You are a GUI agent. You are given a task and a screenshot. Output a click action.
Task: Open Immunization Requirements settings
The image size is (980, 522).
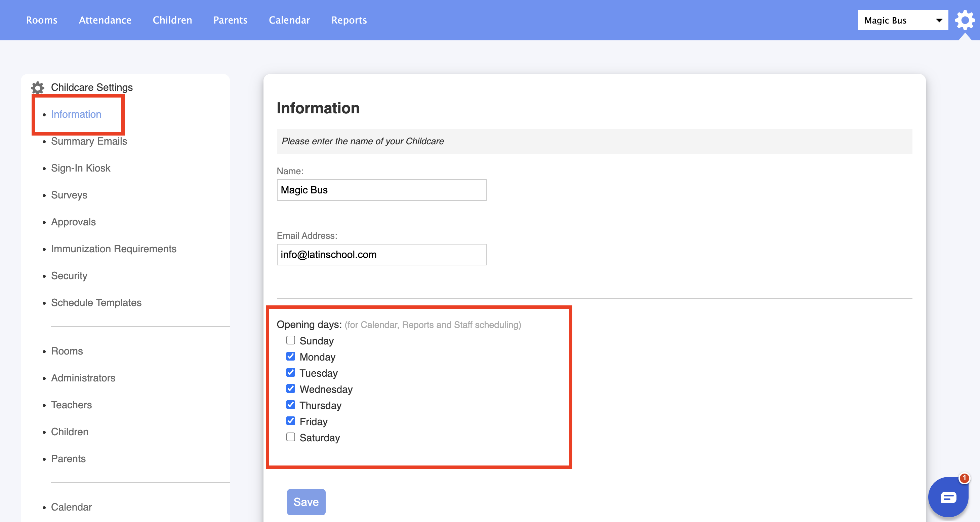point(113,249)
